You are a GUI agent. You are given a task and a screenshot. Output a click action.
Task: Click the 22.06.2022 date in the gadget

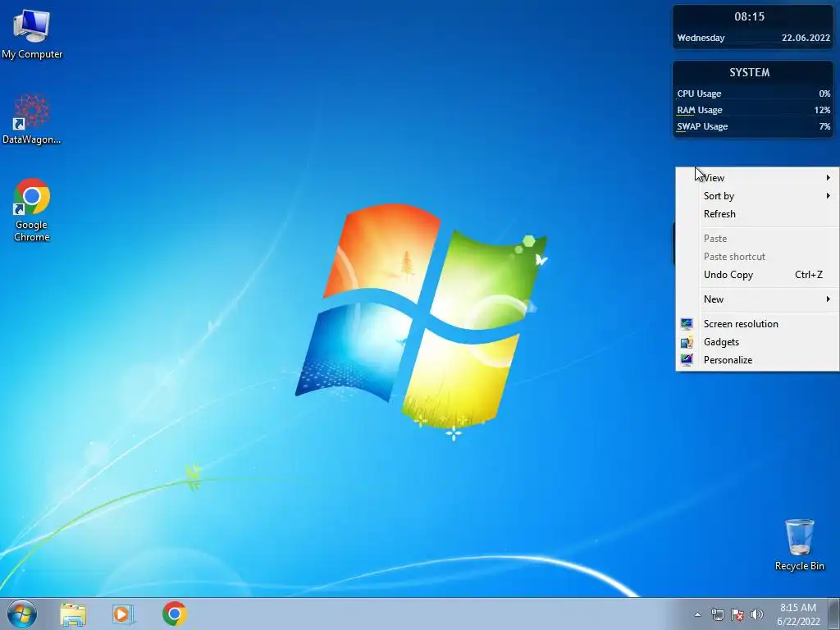pyautogui.click(x=806, y=38)
